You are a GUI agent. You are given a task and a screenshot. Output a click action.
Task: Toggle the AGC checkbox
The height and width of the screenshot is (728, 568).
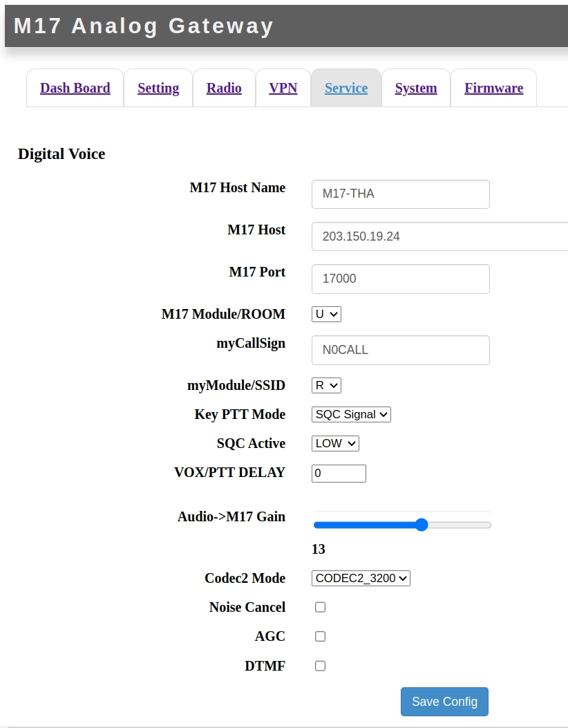(x=320, y=636)
